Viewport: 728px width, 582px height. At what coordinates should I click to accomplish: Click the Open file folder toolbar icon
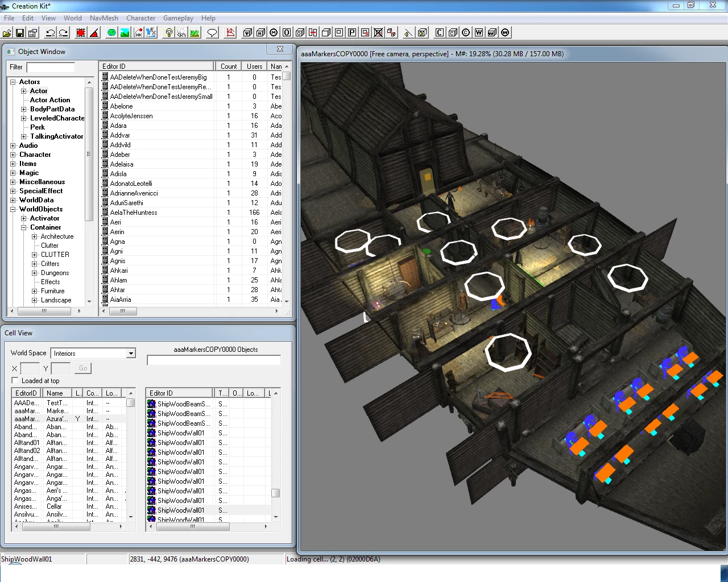[x=8, y=33]
